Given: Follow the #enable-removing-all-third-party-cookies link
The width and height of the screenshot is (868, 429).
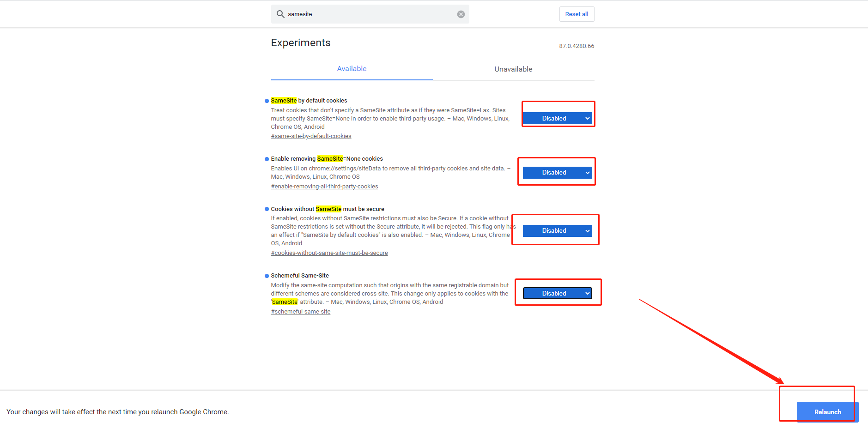Looking at the screenshot, I should tap(324, 187).
